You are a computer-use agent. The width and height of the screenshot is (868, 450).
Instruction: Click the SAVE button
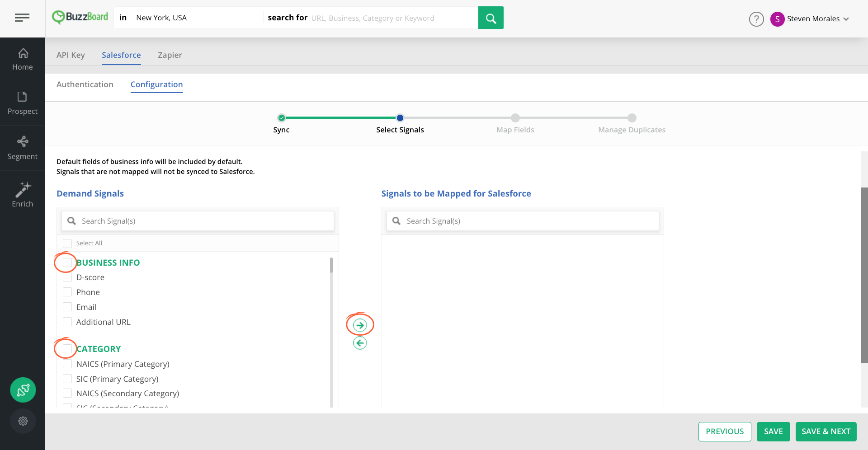click(773, 431)
